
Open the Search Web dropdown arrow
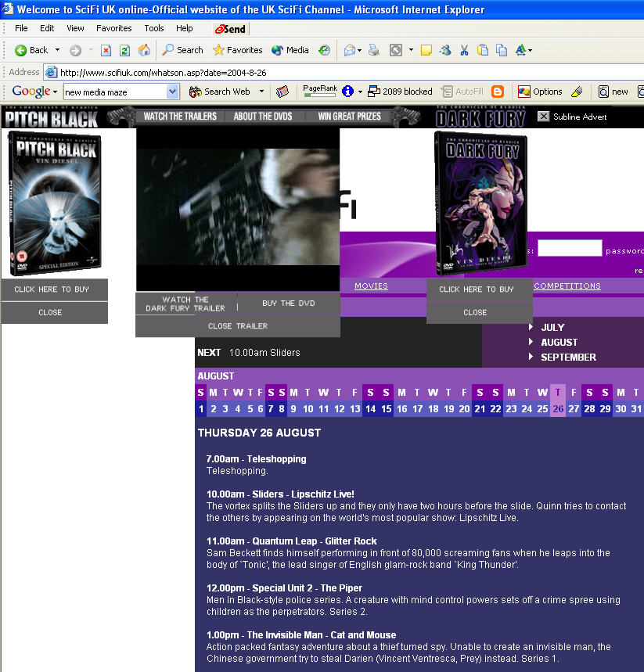[261, 92]
